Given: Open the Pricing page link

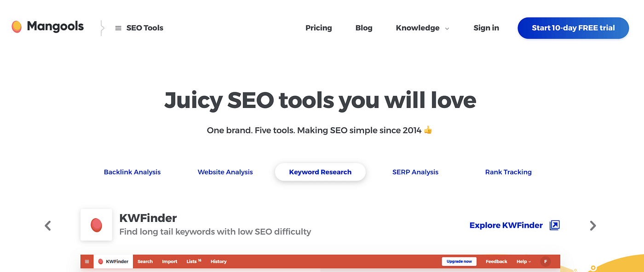Looking at the screenshot, I should point(319,28).
